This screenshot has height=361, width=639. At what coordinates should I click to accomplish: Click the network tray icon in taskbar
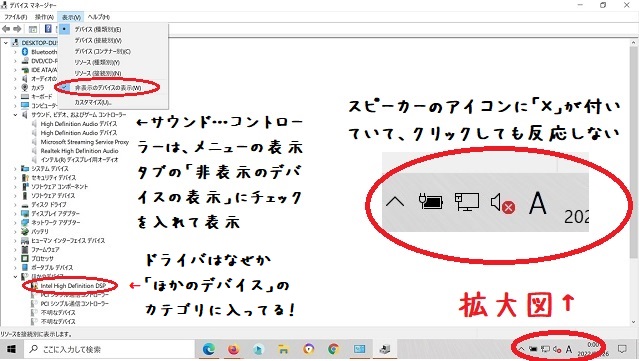(545, 349)
